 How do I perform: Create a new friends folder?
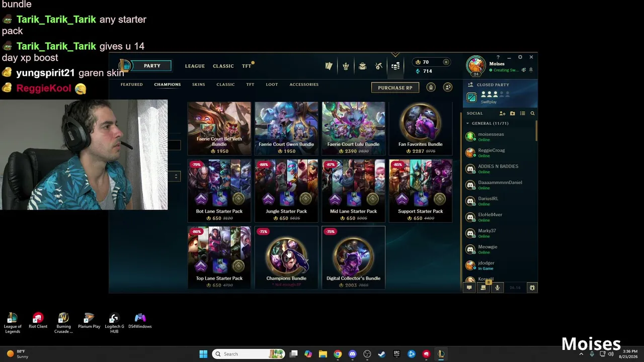tap(512, 114)
